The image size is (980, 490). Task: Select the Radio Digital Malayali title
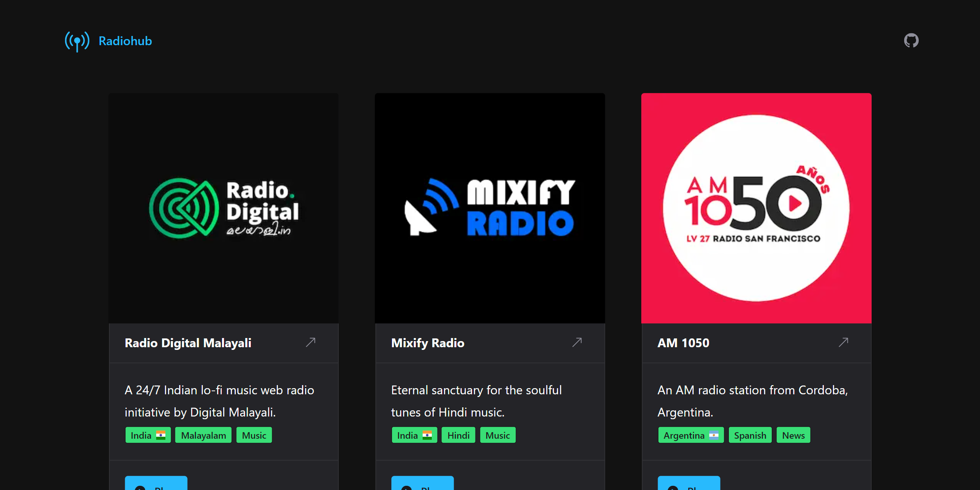coord(188,343)
